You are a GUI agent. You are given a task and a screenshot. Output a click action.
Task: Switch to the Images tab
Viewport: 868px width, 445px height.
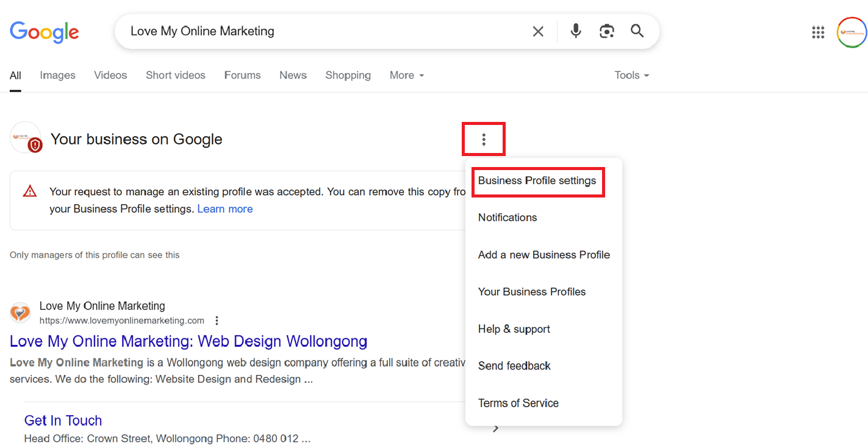pos(58,75)
